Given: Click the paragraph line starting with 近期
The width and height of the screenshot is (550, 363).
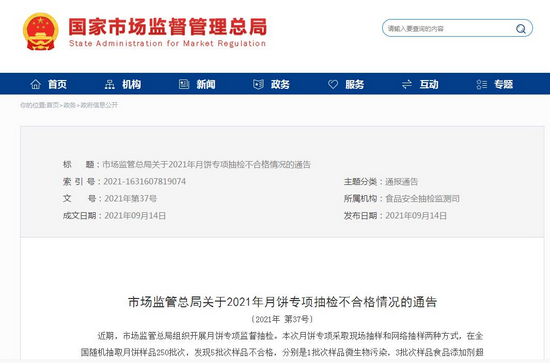Looking at the screenshot, I should click(290, 336).
